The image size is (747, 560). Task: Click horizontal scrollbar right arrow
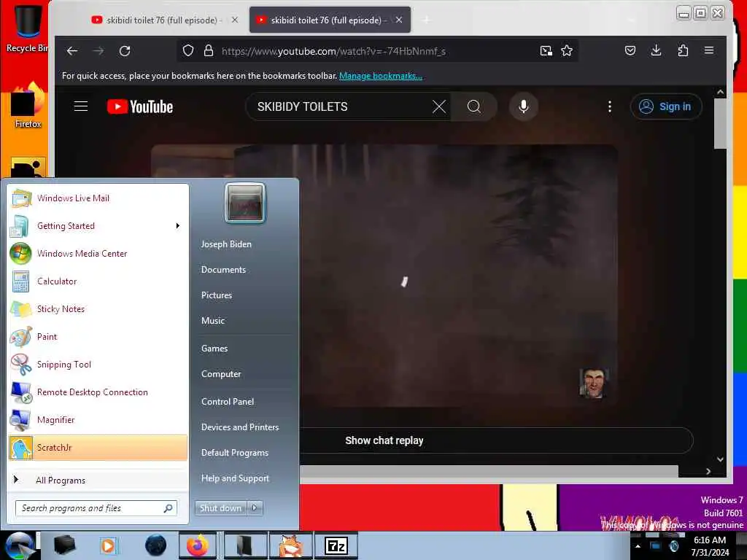pyautogui.click(x=708, y=471)
